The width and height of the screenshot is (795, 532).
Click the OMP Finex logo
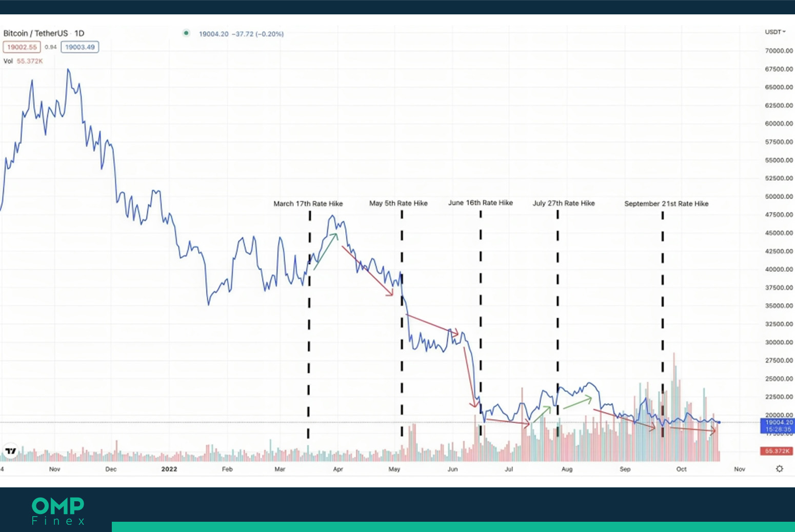tap(58, 511)
